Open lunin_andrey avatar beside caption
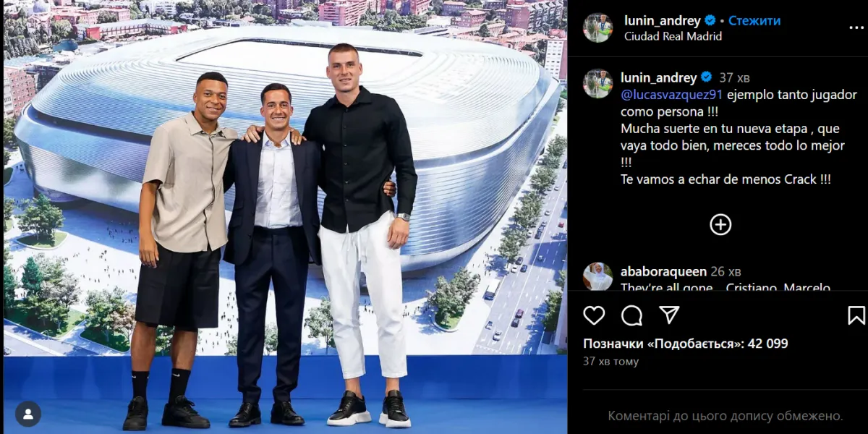868x434 pixels. coord(598,83)
